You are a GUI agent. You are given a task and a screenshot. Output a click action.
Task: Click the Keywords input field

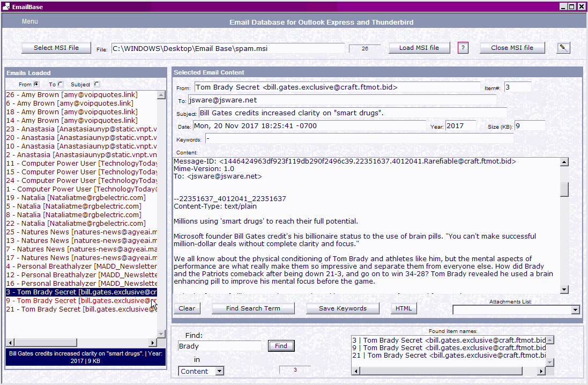coord(359,139)
